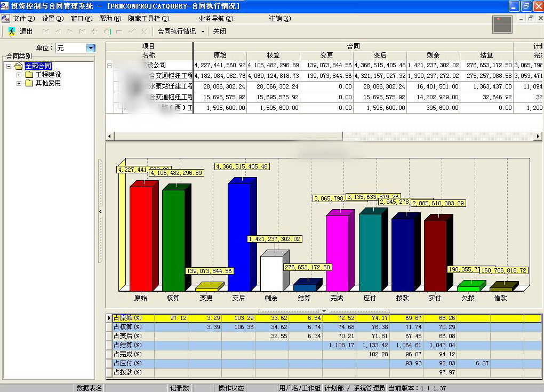Open the 隐藏工具栏 menu
The height and width of the screenshot is (392, 544).
point(148,18)
